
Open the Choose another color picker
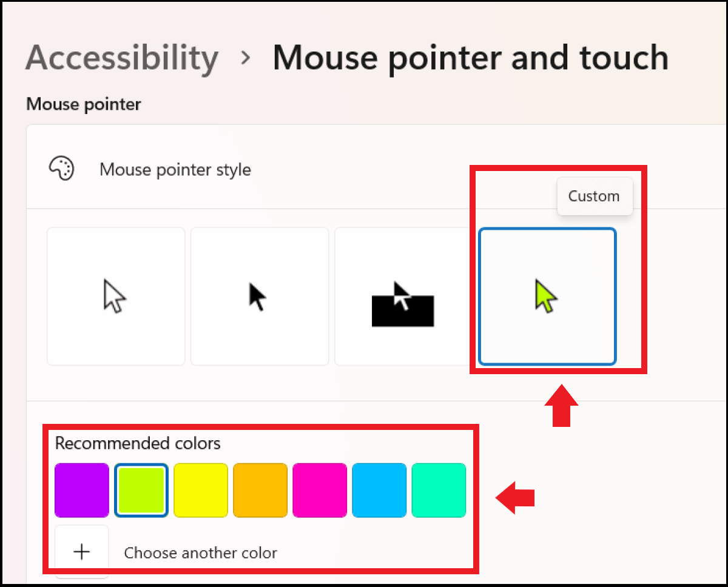[200, 552]
